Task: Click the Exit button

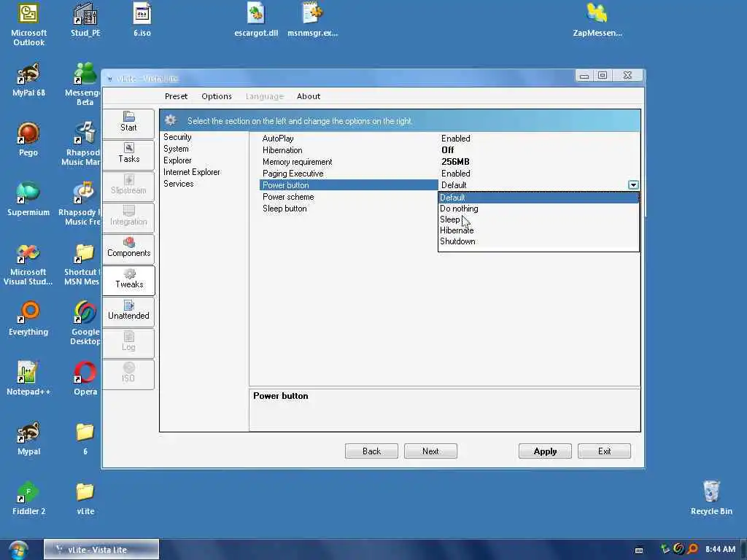Action: 604,451
